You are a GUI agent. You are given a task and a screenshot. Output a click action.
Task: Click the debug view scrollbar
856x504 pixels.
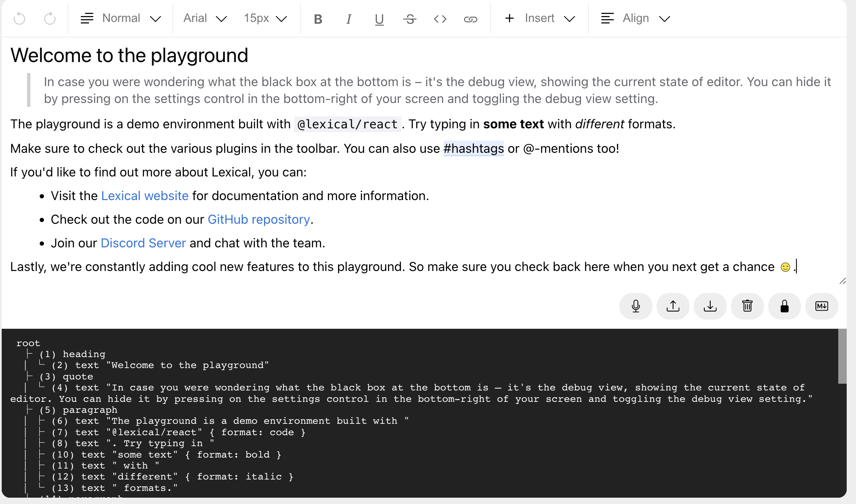pyautogui.click(x=842, y=357)
